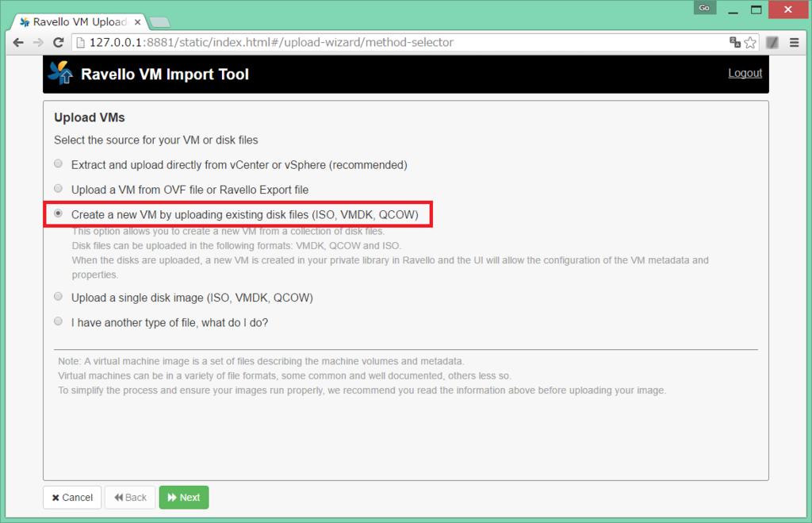Click the Back button
The width and height of the screenshot is (812, 523).
click(x=130, y=498)
